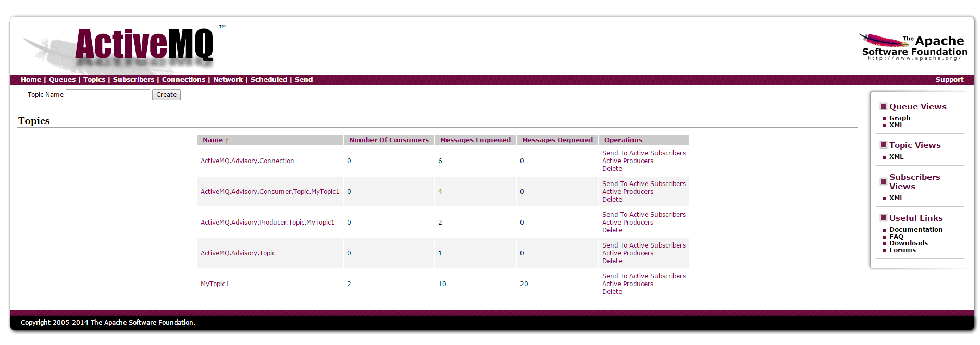Click enqueued value 10 for MyTopic1
The height and width of the screenshot is (345, 980).
click(x=442, y=284)
